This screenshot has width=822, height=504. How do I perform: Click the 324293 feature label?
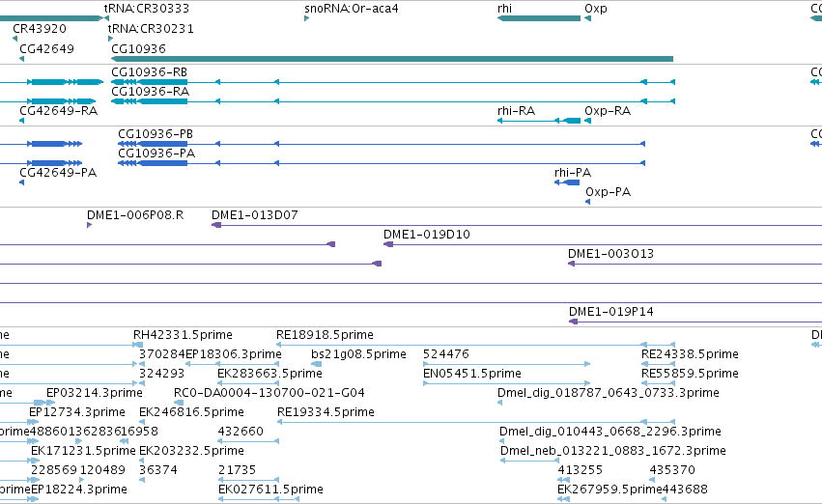tap(162, 374)
